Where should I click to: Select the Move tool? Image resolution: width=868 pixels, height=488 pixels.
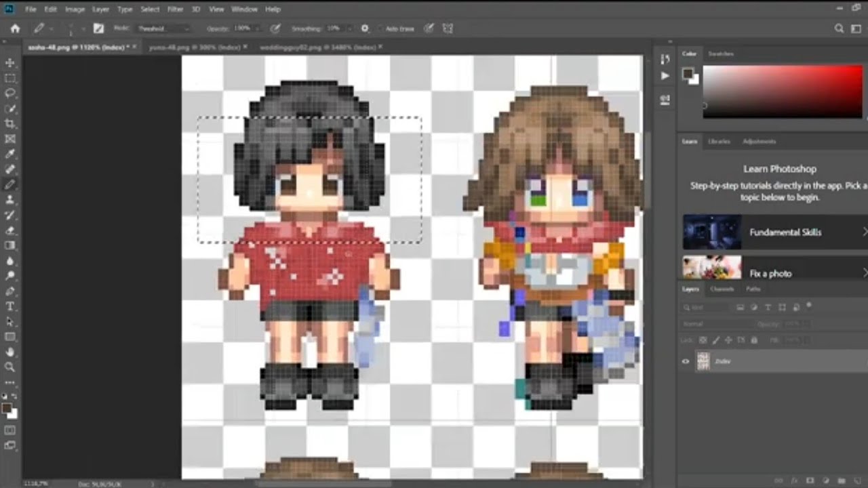point(10,63)
